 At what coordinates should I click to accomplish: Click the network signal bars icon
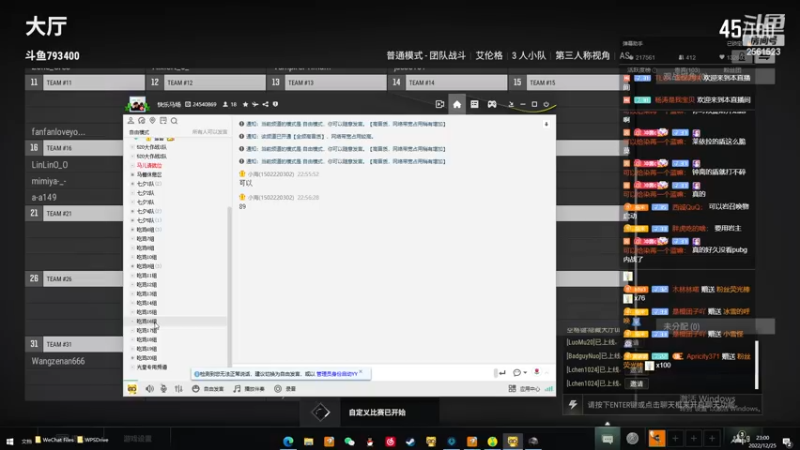coord(549,389)
